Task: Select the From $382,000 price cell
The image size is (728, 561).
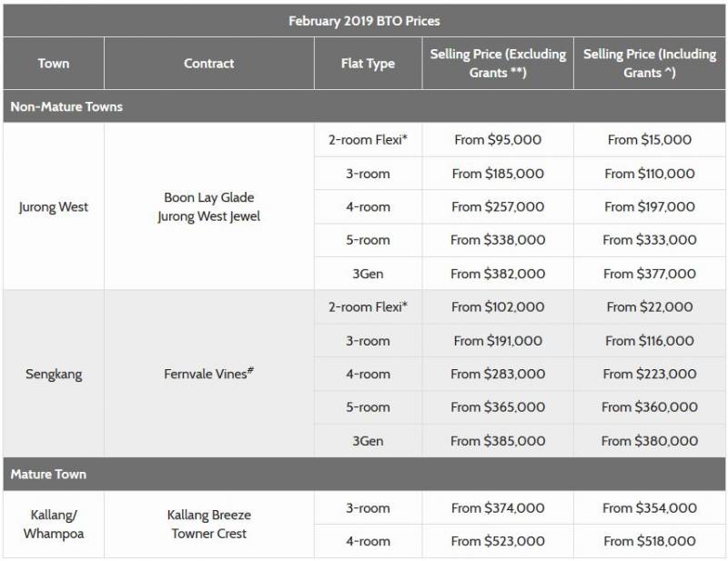Action: (497, 274)
